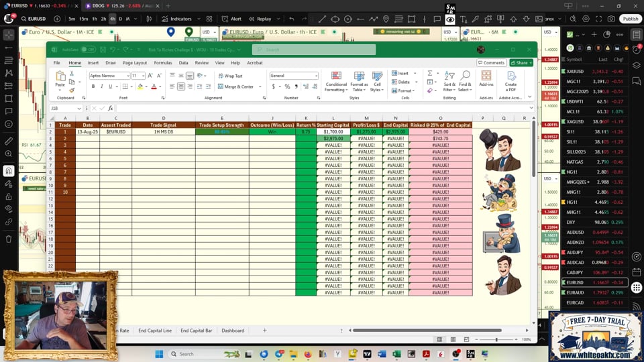Apply the red font color button
Screen dimensions: 644x362
point(154,86)
